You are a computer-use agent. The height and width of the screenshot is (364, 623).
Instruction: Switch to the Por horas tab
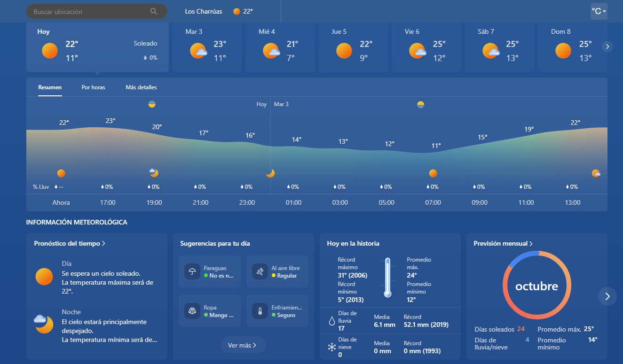93,87
